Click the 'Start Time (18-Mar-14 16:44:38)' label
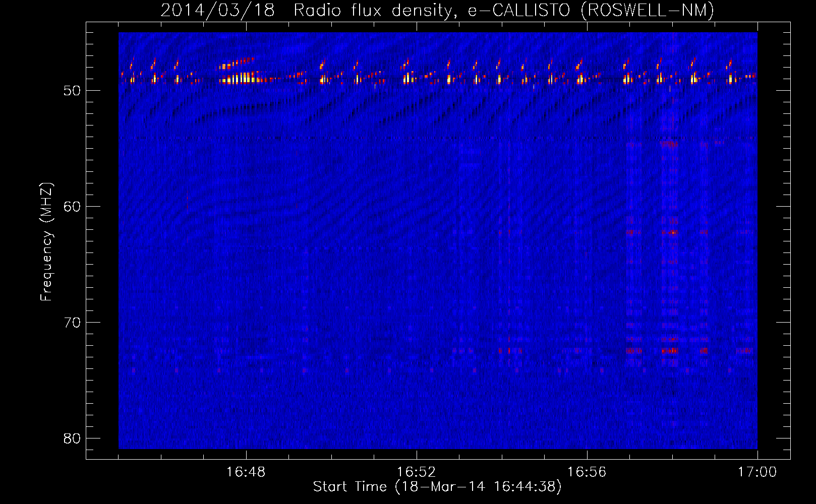 point(437,487)
